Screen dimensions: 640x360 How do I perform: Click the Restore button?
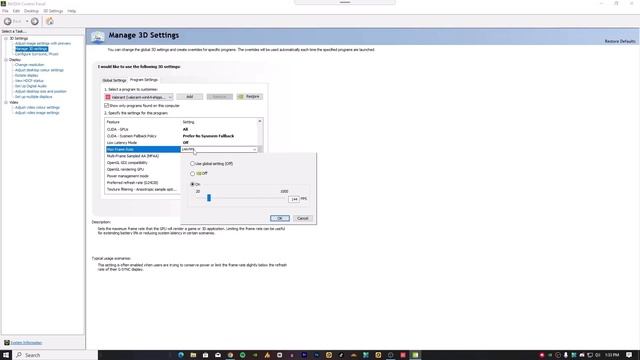click(250, 97)
